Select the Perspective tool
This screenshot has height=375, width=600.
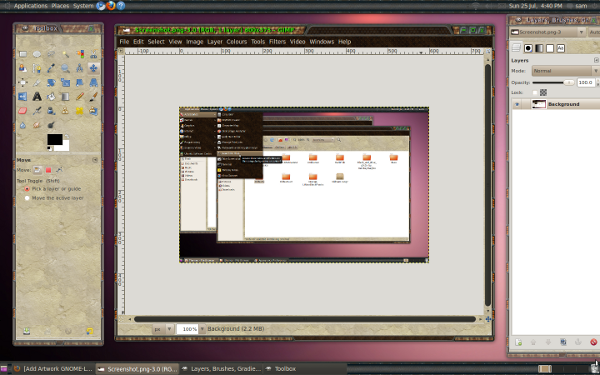94,83
